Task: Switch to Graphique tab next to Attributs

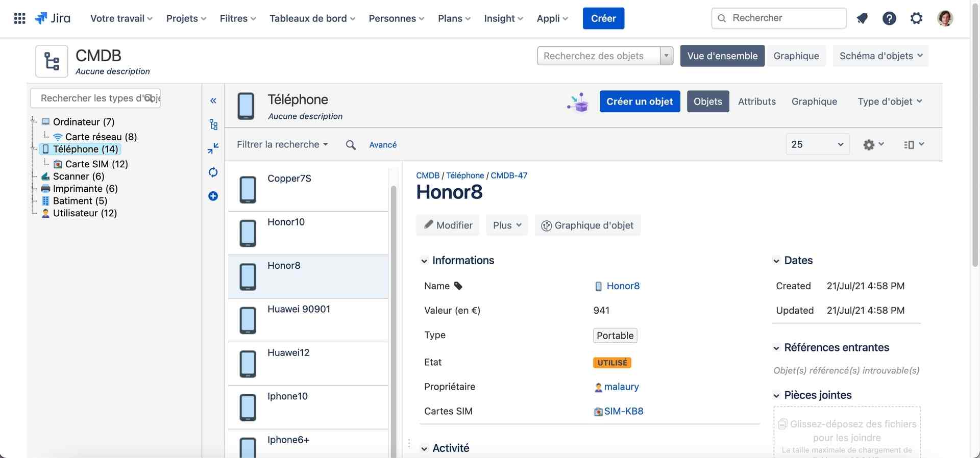Action: pos(814,101)
